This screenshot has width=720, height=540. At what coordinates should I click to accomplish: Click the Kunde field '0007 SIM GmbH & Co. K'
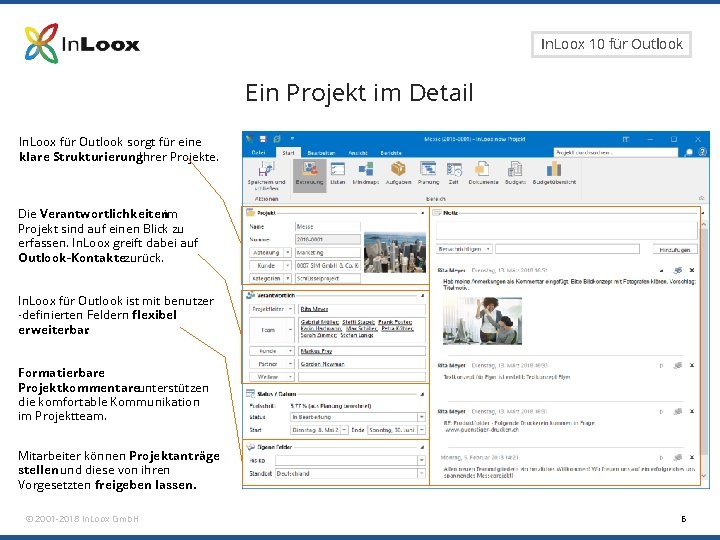[327, 265]
